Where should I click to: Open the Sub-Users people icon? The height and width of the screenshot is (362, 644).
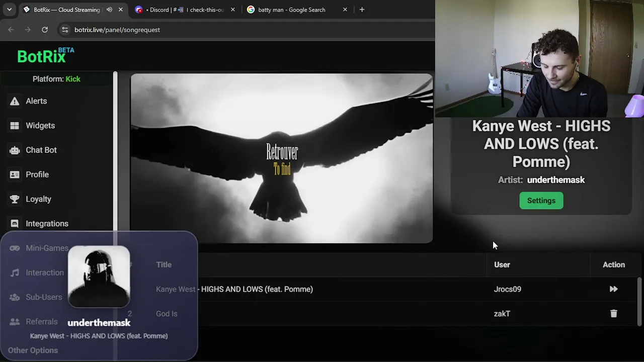15,297
